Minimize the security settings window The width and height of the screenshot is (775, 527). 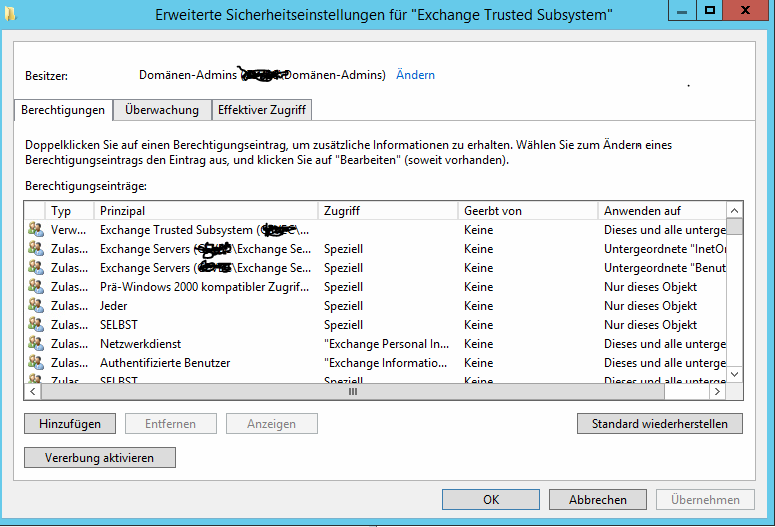point(682,10)
